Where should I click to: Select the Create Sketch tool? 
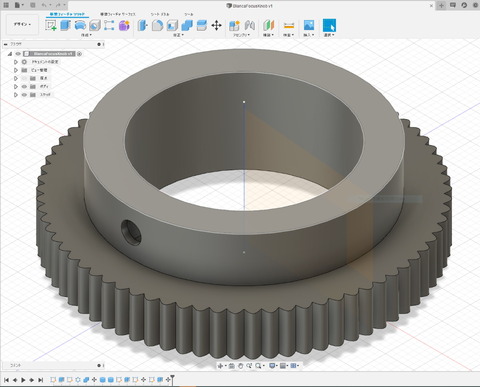click(x=51, y=26)
